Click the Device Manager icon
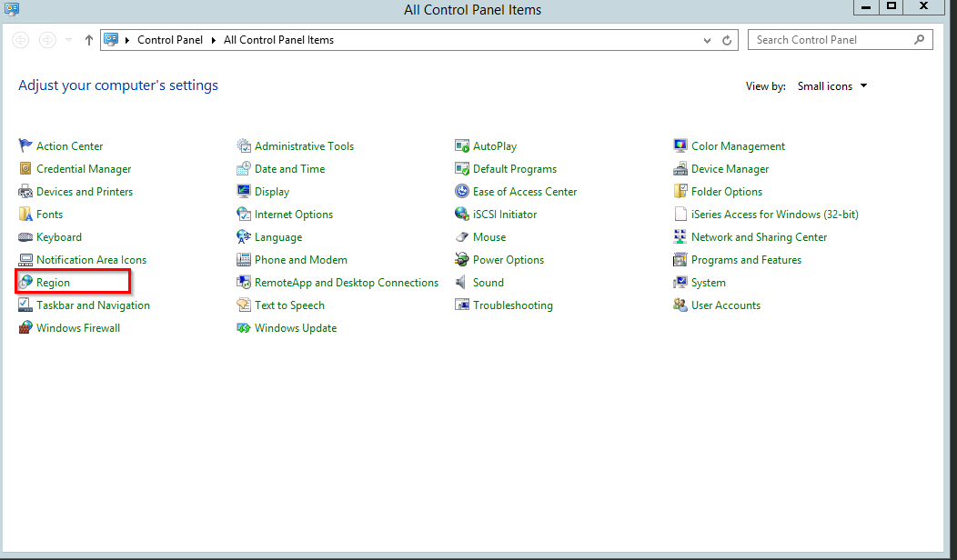 (x=680, y=169)
